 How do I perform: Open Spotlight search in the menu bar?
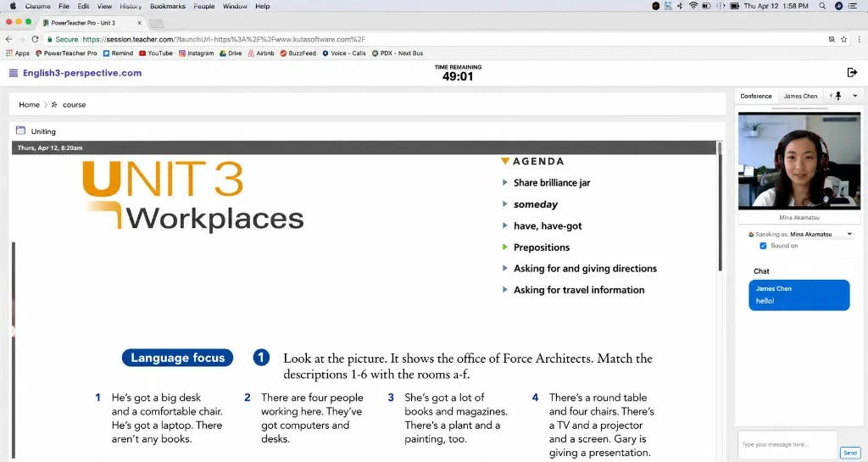pyautogui.click(x=822, y=6)
